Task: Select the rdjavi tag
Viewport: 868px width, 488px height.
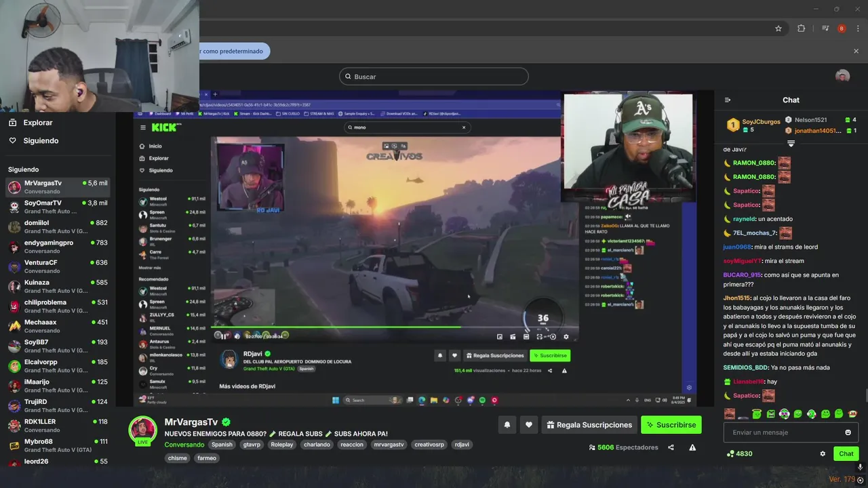Action: (462, 445)
